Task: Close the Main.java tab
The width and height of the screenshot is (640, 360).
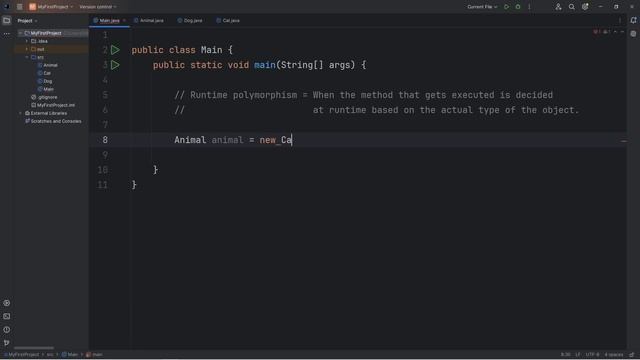Action: (124, 20)
